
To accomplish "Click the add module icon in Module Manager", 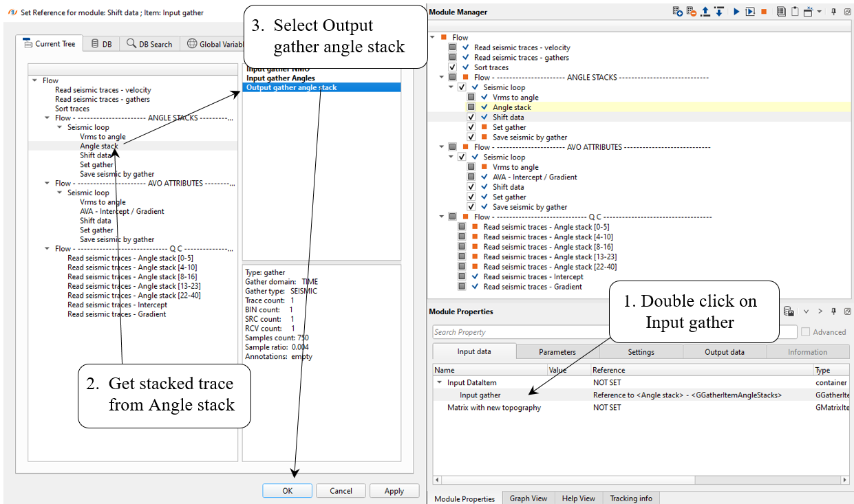I will (677, 12).
